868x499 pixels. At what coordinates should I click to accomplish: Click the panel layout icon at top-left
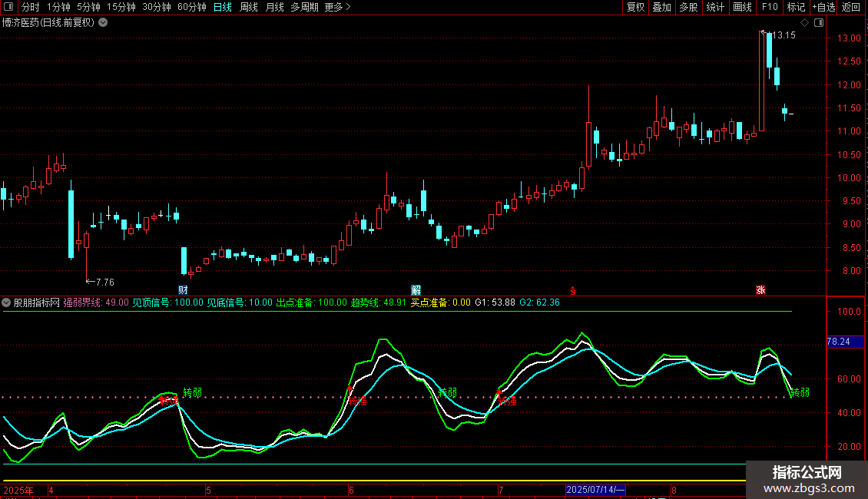click(x=8, y=7)
